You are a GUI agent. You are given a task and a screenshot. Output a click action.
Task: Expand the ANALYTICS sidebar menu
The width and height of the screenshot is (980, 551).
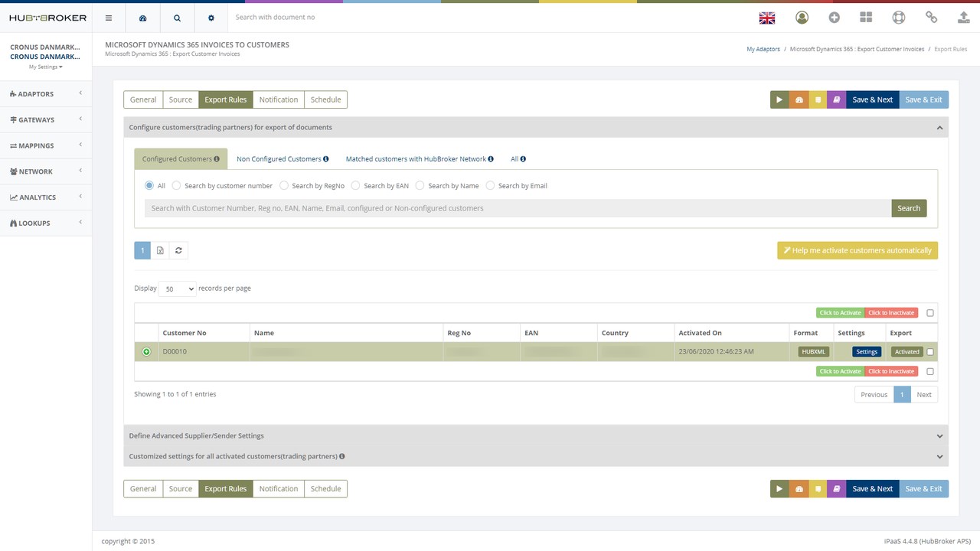coord(46,197)
